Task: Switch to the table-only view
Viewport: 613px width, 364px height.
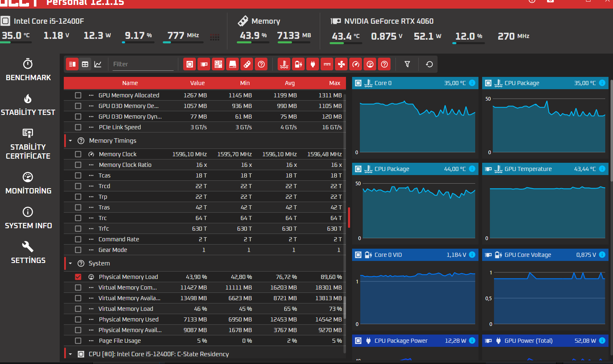Action: click(x=85, y=64)
